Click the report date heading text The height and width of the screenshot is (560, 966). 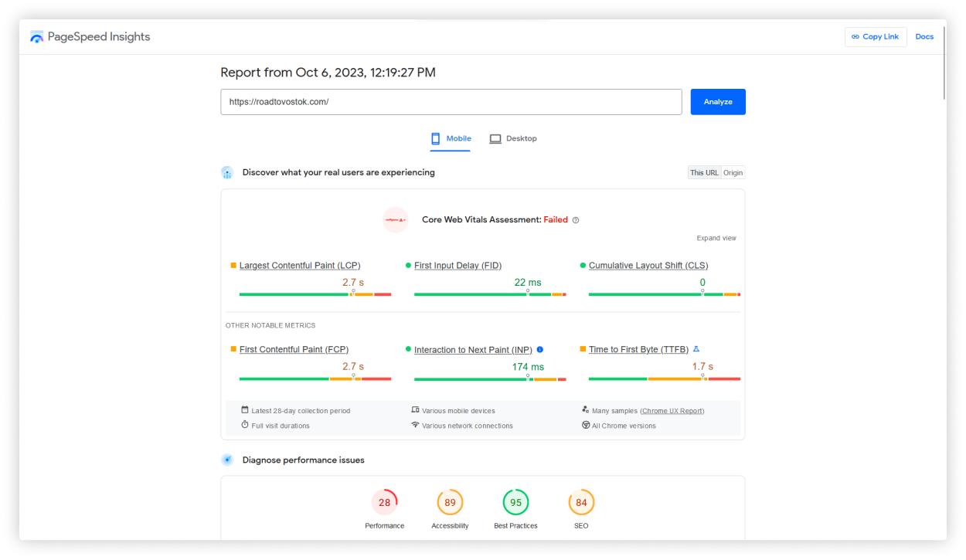pyautogui.click(x=328, y=73)
